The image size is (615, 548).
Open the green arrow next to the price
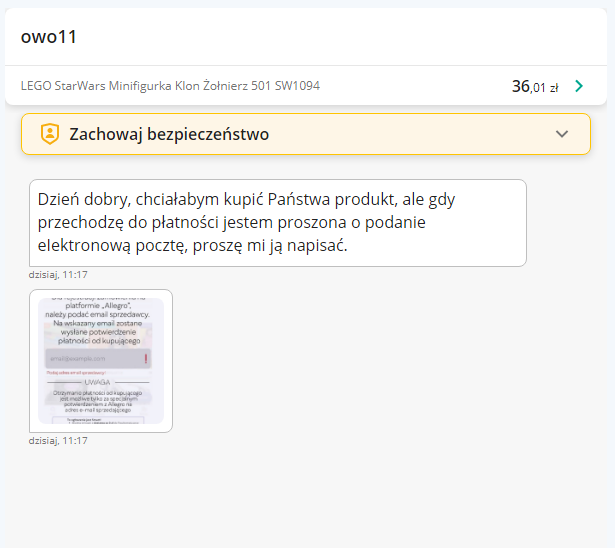click(579, 86)
